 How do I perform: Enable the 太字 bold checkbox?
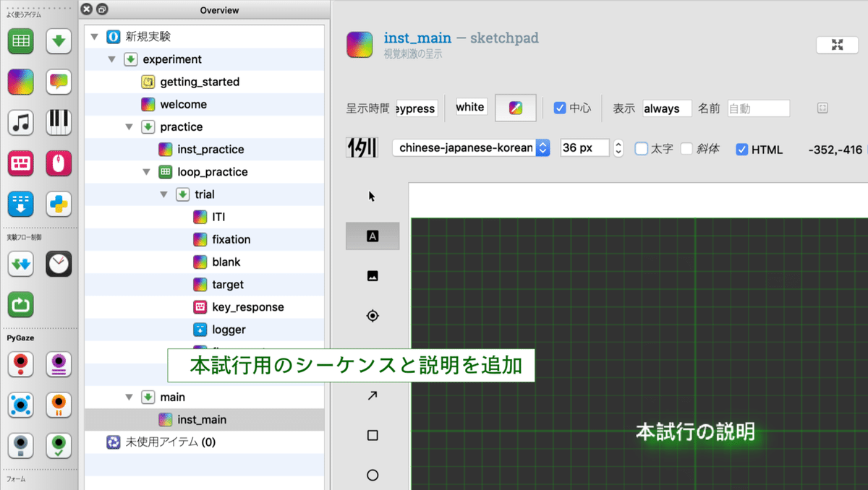coord(641,149)
